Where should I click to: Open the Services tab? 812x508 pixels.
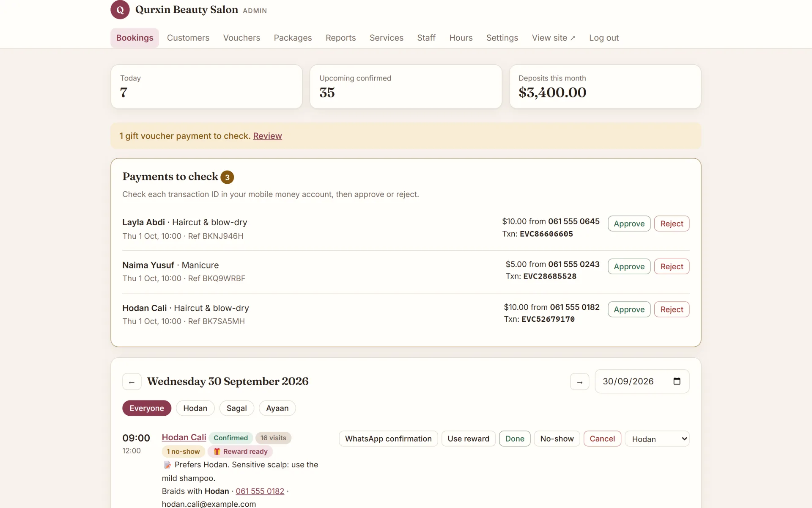(x=386, y=38)
